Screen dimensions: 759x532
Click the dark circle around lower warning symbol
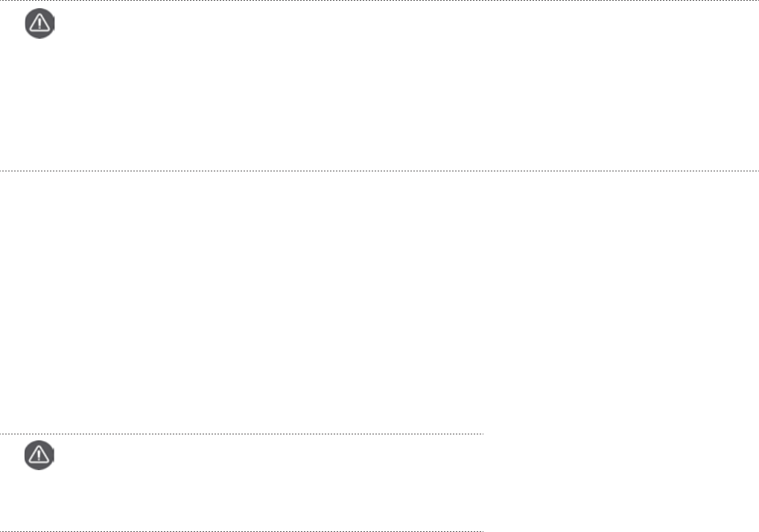click(x=31, y=462)
